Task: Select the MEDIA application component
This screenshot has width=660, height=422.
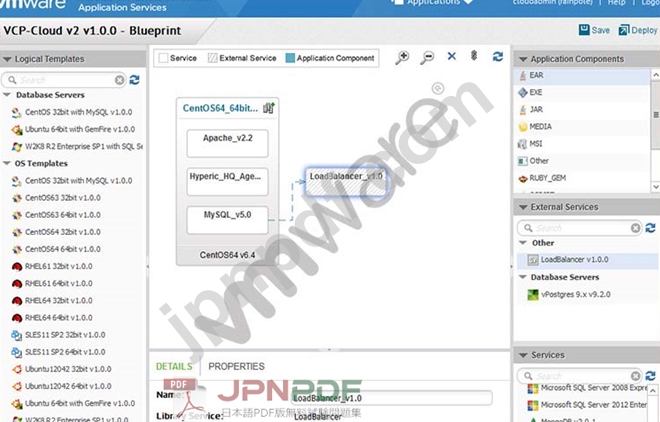Action: click(582, 127)
